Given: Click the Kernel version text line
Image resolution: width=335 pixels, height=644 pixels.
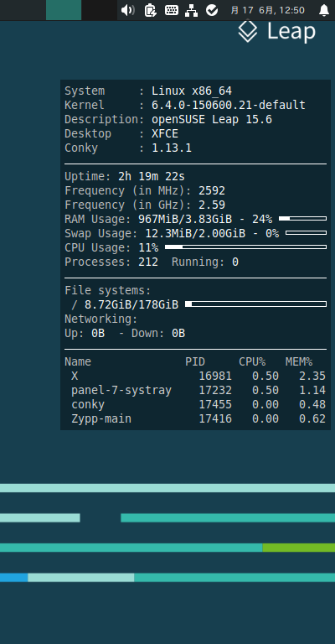Looking at the screenshot, I should [185, 105].
